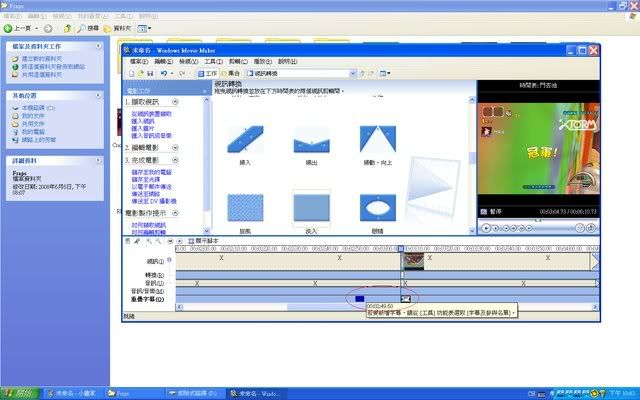Click the 儲存至我的電腦 link

coord(150,172)
